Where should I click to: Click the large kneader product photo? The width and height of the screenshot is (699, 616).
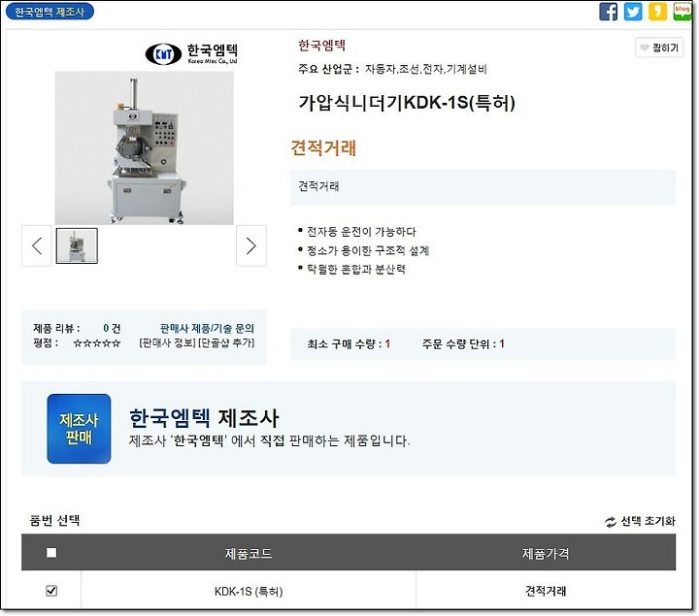tap(144, 147)
